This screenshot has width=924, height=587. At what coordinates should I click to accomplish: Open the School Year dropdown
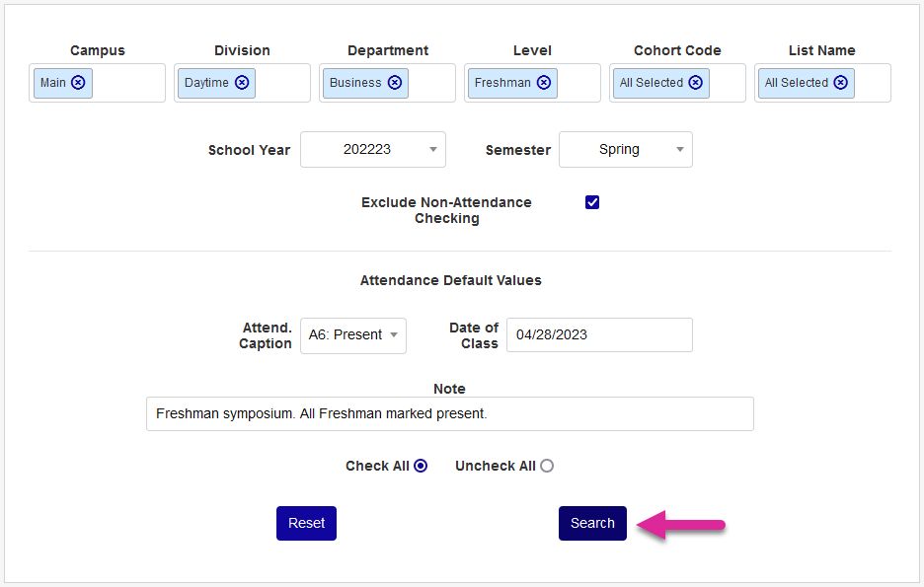click(373, 150)
